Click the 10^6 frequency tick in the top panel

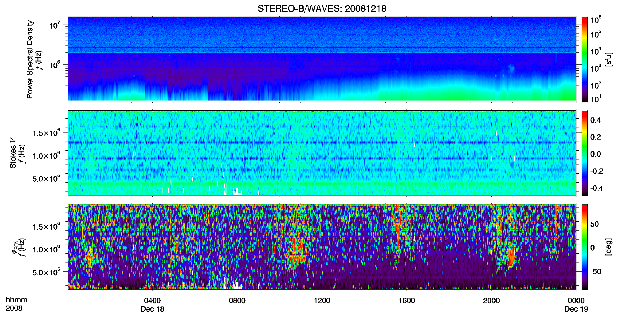pyautogui.click(x=55, y=65)
